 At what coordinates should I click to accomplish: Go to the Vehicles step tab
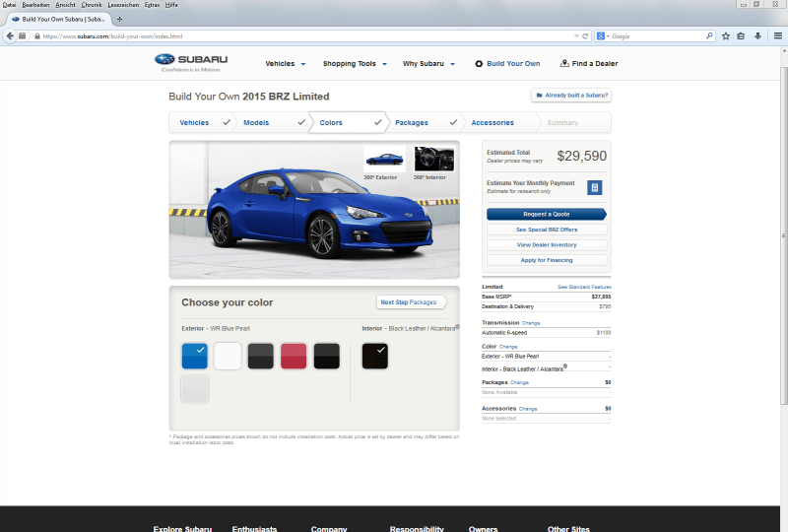201,123
